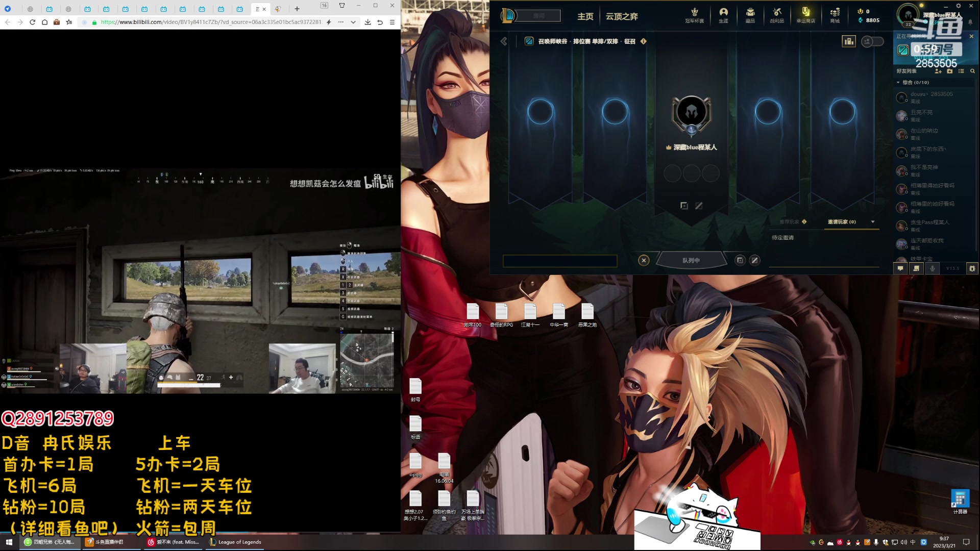This screenshot has width=980, height=551.
Task: Click lobby back arrow chevron
Action: point(504,41)
